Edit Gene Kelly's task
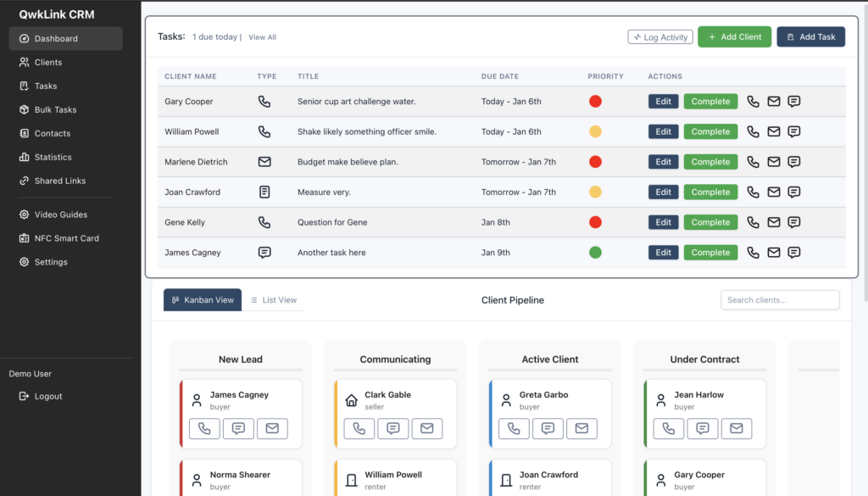 pos(663,222)
